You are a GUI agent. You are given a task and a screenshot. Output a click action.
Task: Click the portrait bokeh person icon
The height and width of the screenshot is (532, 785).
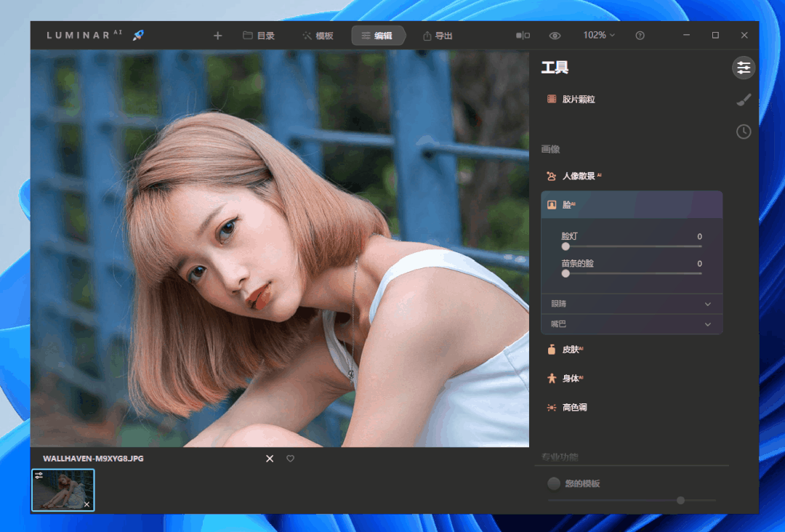(552, 176)
